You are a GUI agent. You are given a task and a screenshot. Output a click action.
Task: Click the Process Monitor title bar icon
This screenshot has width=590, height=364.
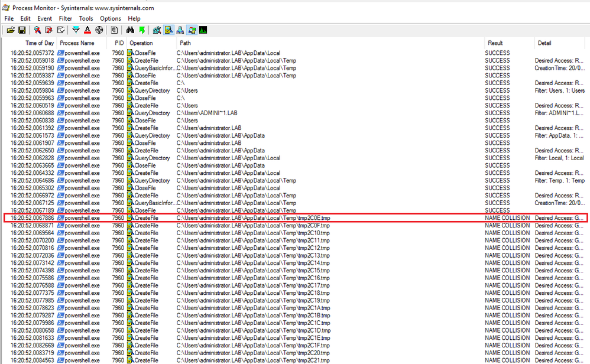pos(6,8)
